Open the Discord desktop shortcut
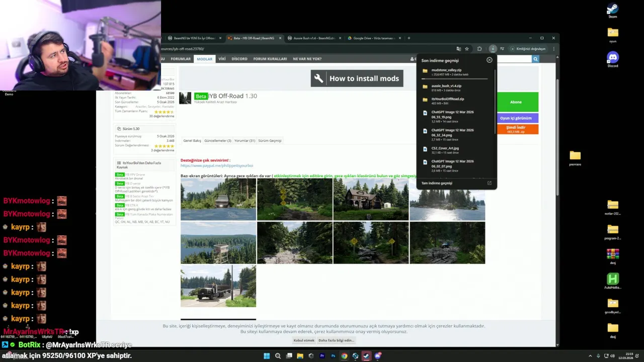The height and width of the screenshot is (362, 644). pyautogui.click(x=612, y=59)
